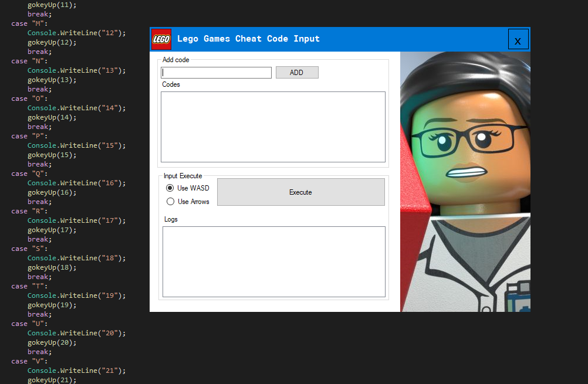Click the LEGO logo in the title bar
Image resolution: width=588 pixels, height=384 pixels.
pyautogui.click(x=161, y=39)
